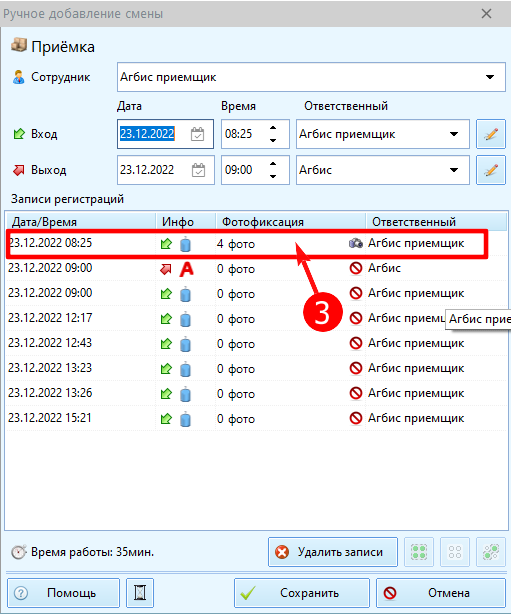The height and width of the screenshot is (614, 511).
Task: Select the record 23.12.2022 08:25
Action: point(256,244)
